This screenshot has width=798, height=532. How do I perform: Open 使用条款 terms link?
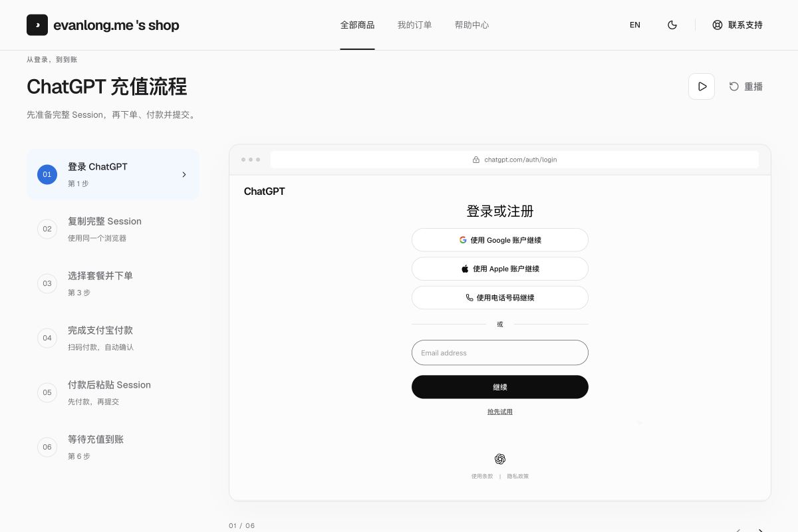[482, 476]
